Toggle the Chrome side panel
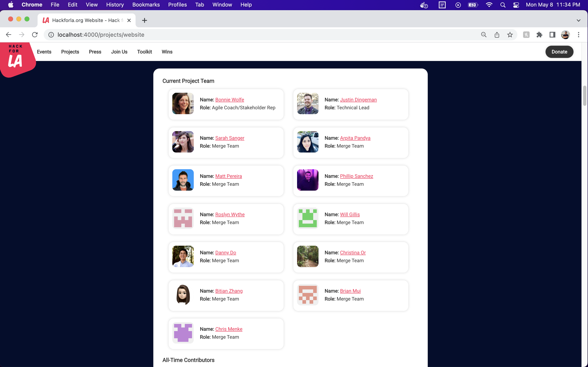Image resolution: width=588 pixels, height=367 pixels. 552,35
